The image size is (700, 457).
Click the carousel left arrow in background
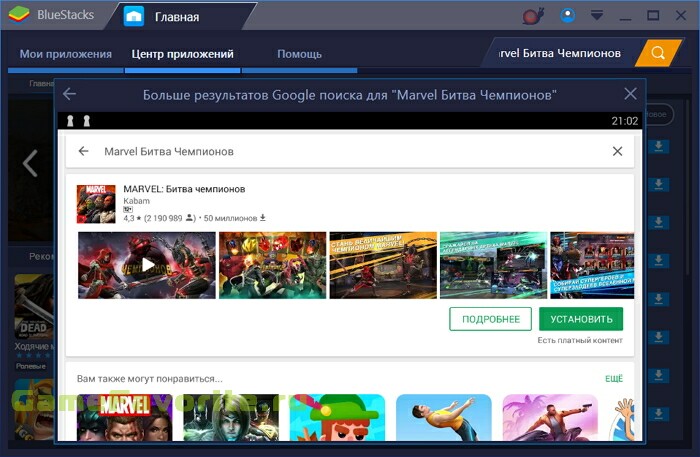(x=30, y=163)
